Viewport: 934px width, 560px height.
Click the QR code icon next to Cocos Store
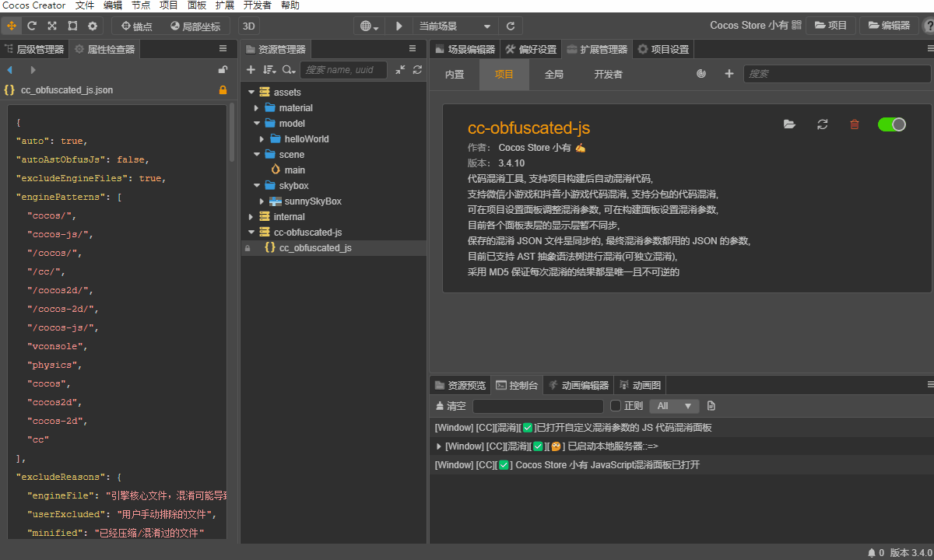tap(796, 25)
